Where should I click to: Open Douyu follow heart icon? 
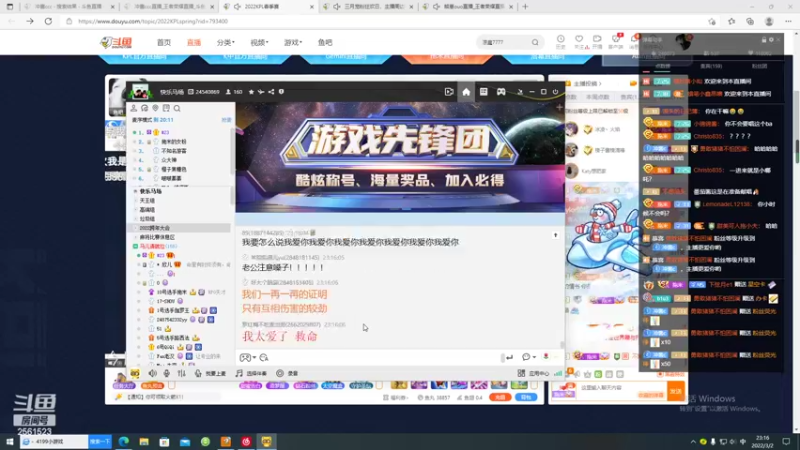[x=579, y=41]
